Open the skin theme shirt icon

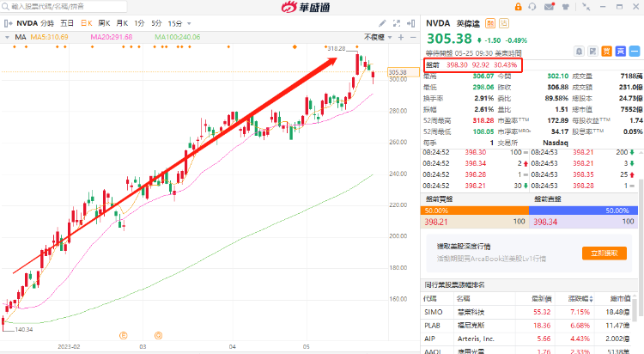[566, 7]
